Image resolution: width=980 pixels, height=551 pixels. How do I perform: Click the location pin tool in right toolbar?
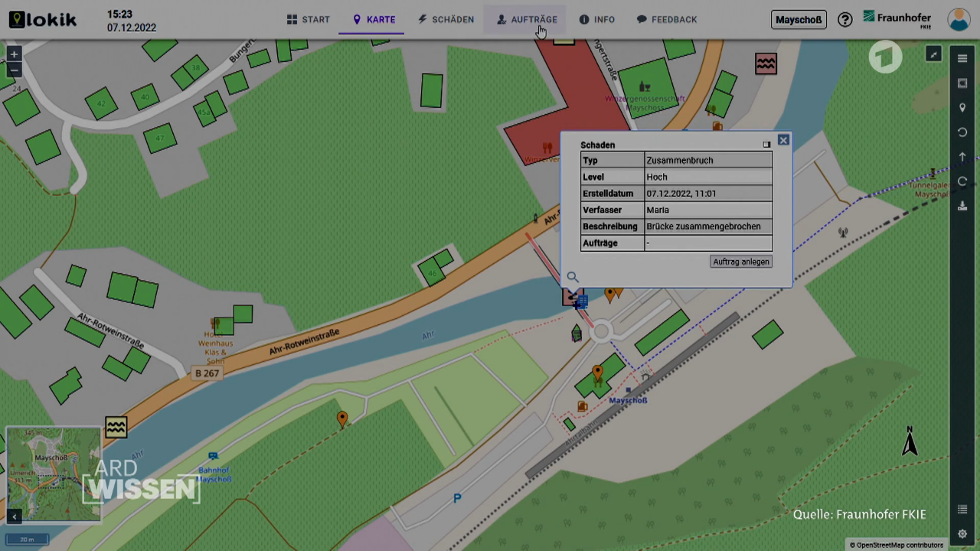[962, 108]
